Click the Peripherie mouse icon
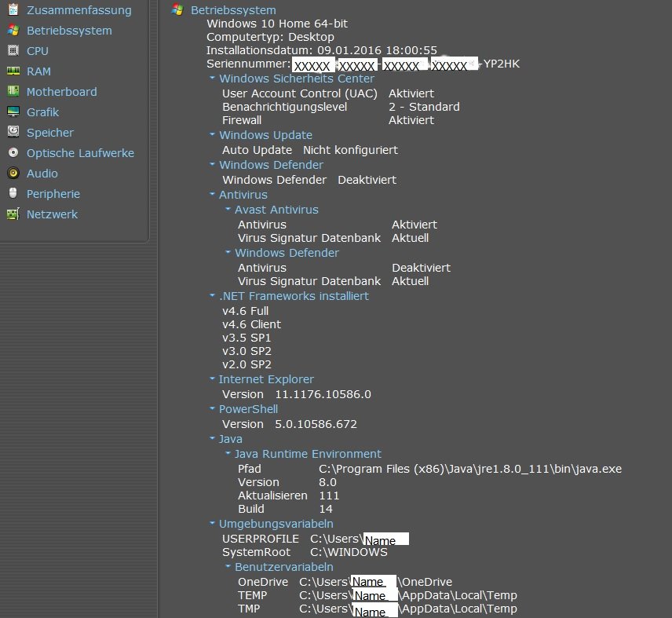672x618 pixels. (x=13, y=194)
